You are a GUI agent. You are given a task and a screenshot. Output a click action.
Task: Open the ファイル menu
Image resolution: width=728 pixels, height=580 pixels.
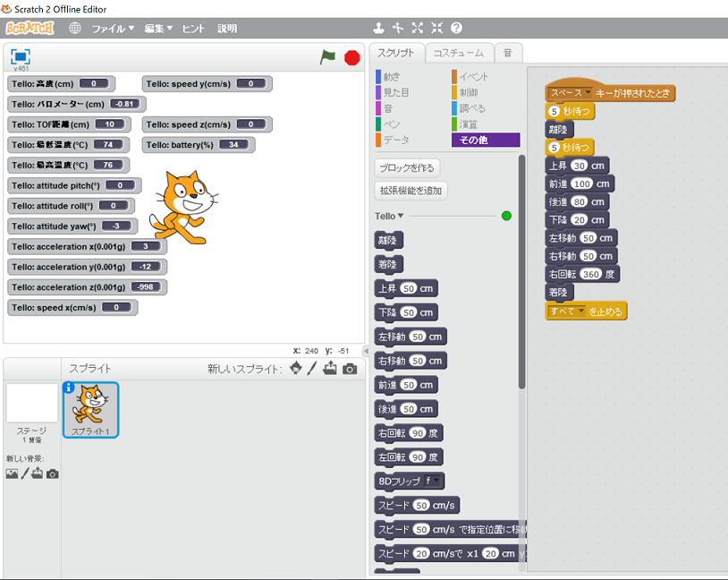(x=113, y=29)
